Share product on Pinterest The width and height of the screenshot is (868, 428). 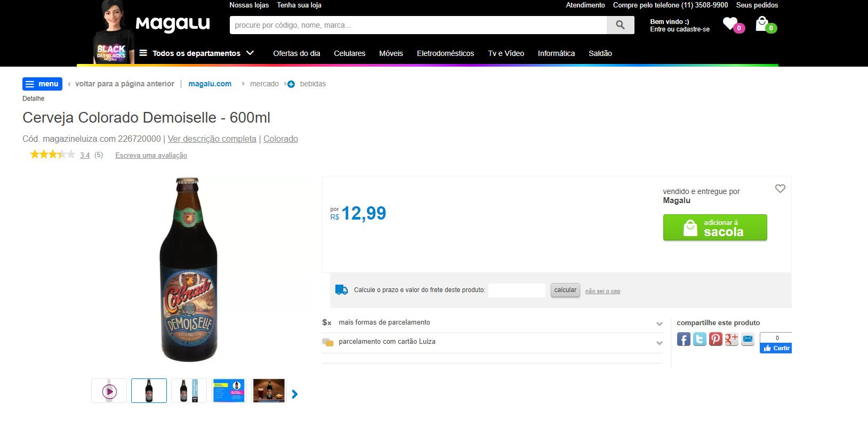tap(716, 338)
